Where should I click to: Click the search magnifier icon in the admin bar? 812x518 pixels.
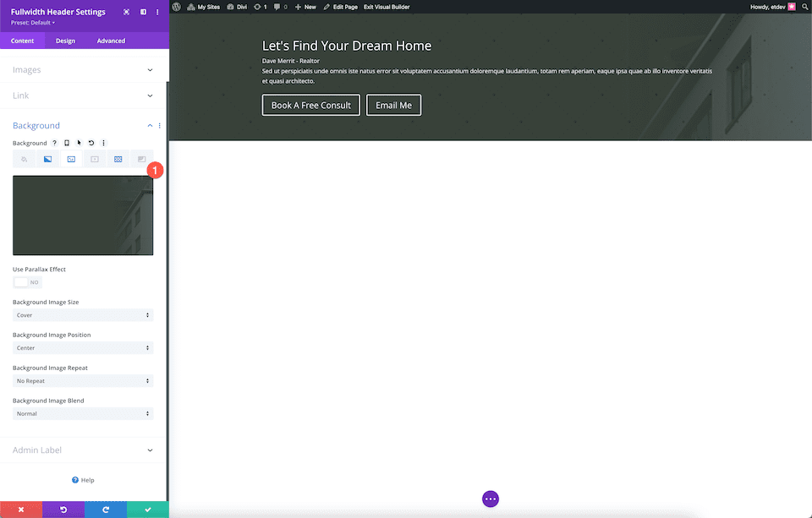tap(804, 7)
